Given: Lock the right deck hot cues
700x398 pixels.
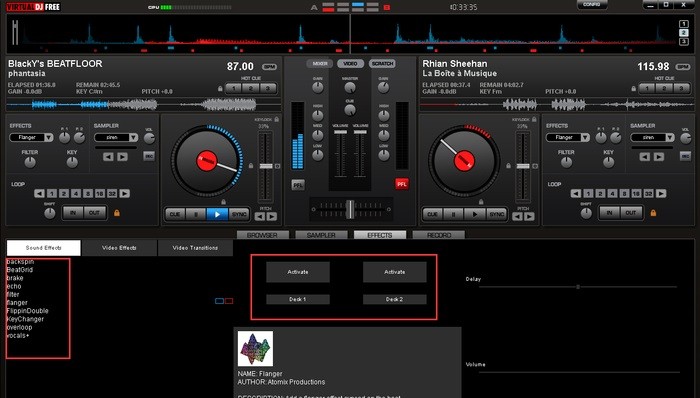Looking at the screenshot, I should point(633,89).
